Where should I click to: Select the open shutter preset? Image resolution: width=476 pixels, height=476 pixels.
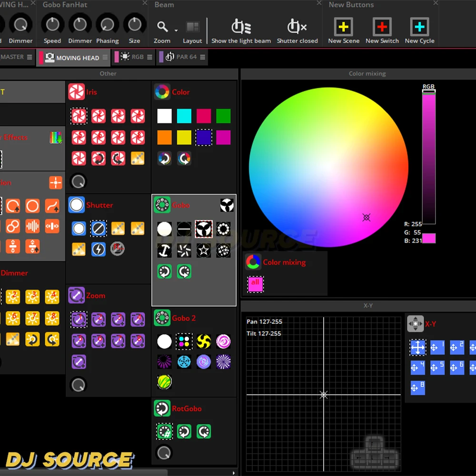tap(79, 228)
